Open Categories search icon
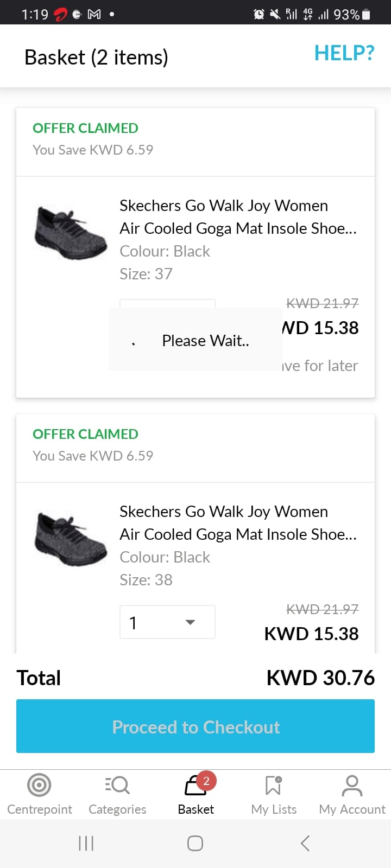Screen dimensions: 391x868 [117, 785]
